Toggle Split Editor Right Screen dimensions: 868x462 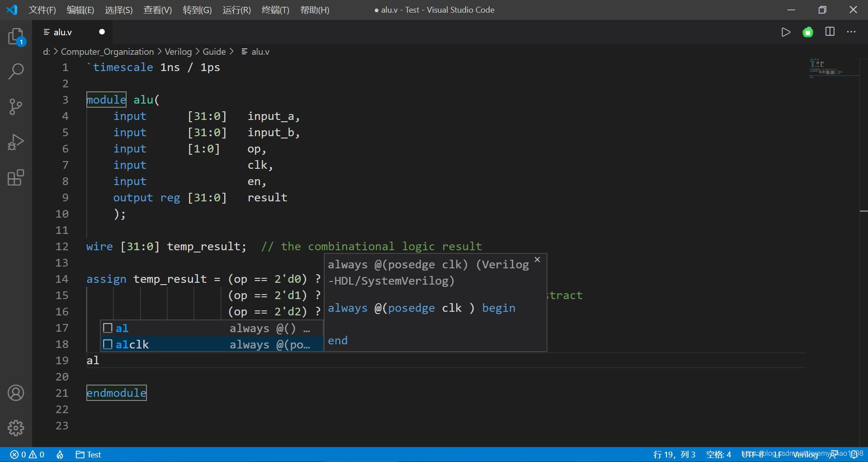click(830, 32)
